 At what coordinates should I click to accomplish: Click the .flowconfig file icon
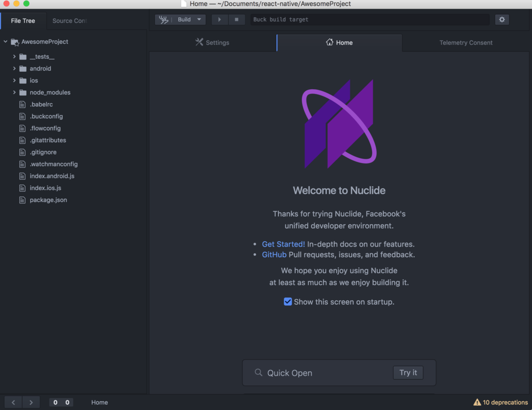[x=22, y=128]
